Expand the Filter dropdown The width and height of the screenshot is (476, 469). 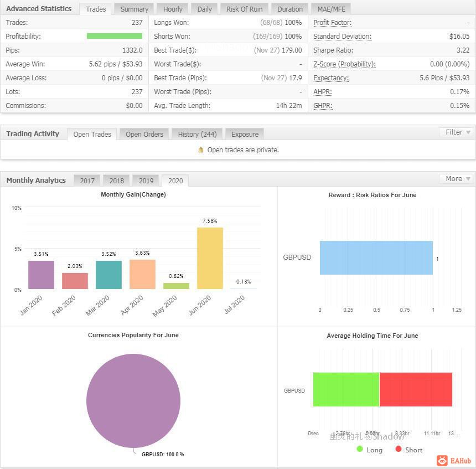[456, 132]
